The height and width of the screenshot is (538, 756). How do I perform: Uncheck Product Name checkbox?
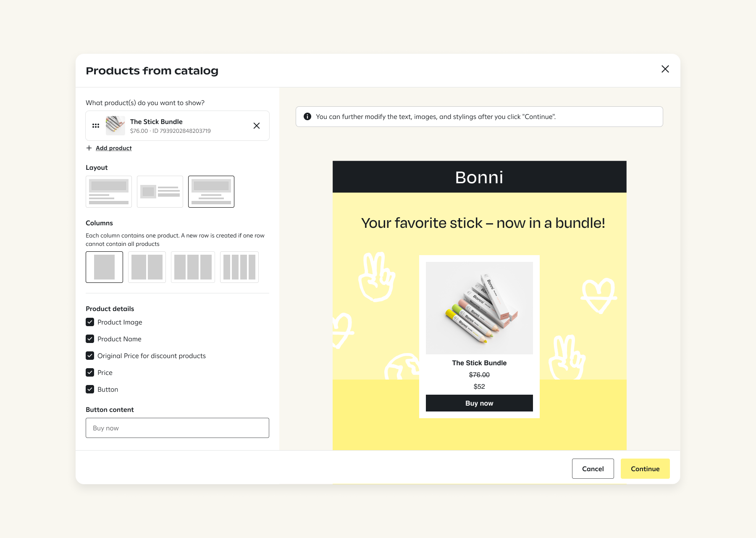[90, 339]
